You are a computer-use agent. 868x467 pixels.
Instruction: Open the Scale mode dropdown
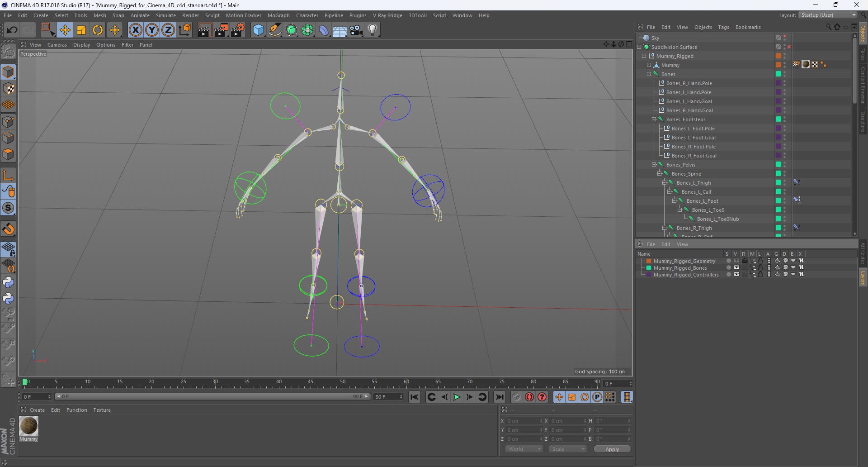click(x=568, y=449)
